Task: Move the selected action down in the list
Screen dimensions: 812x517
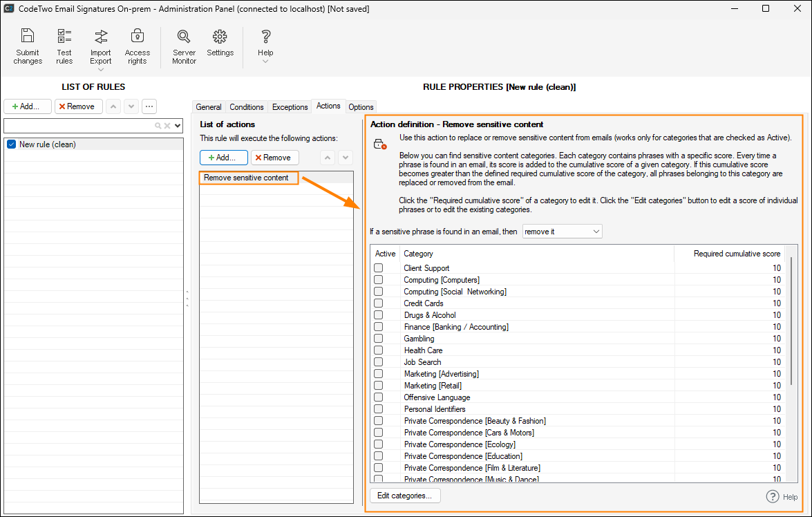Action: [x=346, y=158]
